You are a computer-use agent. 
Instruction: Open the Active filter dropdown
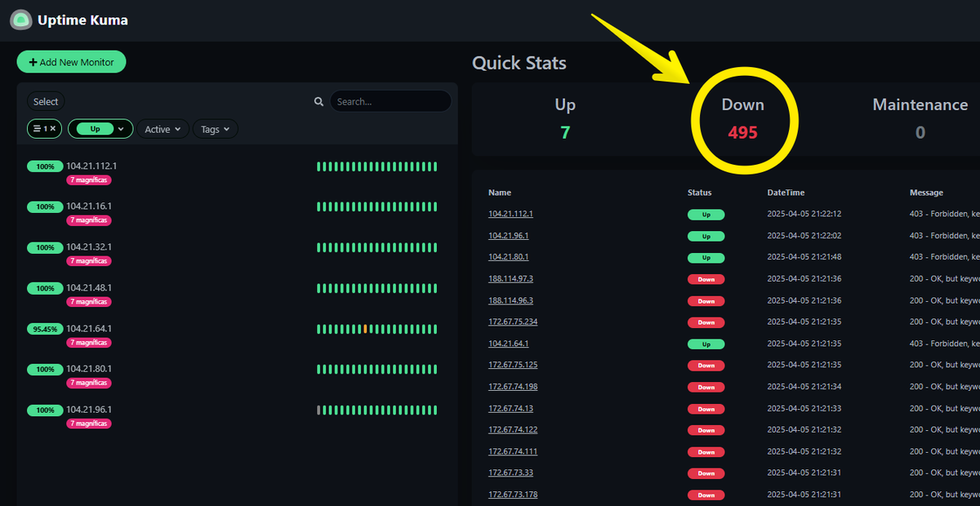pyautogui.click(x=163, y=129)
